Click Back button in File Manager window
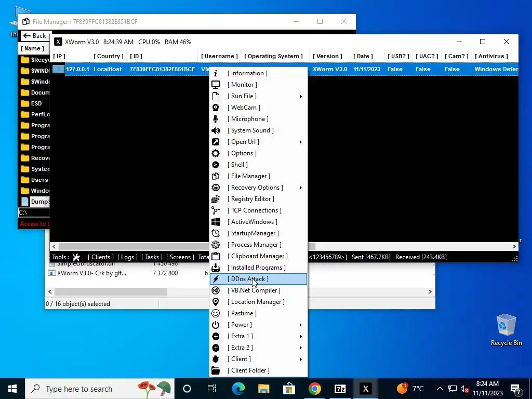532x399 pixels. pos(35,36)
